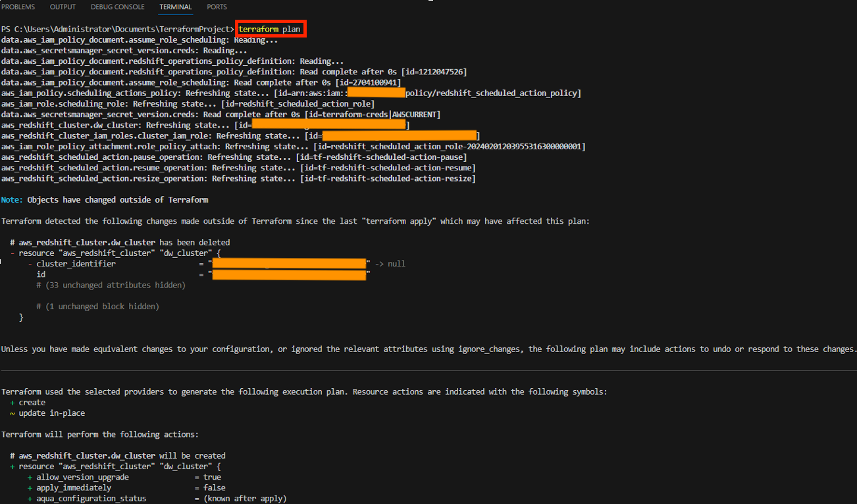Click '# (1 unchanged block hidden)'

(x=97, y=307)
